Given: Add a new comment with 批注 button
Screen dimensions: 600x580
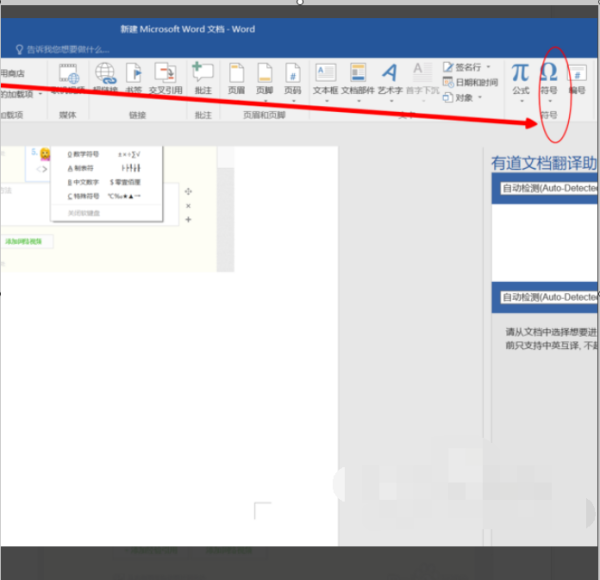Looking at the screenshot, I should pos(203,78).
